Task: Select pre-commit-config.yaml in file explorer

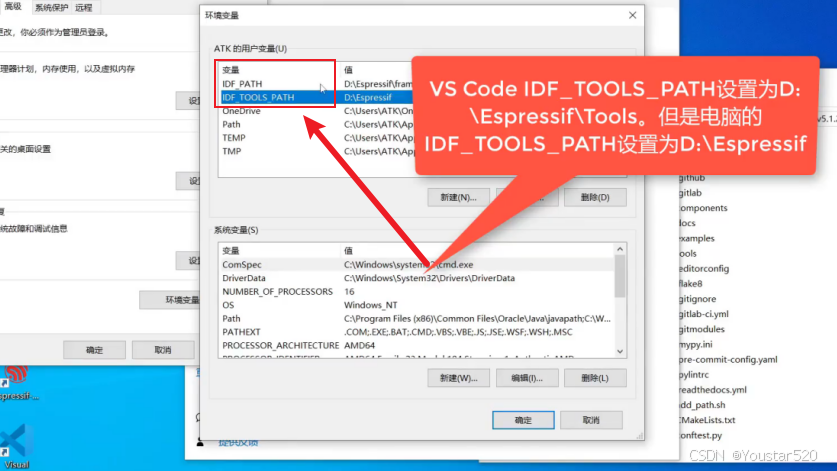Action: point(728,360)
